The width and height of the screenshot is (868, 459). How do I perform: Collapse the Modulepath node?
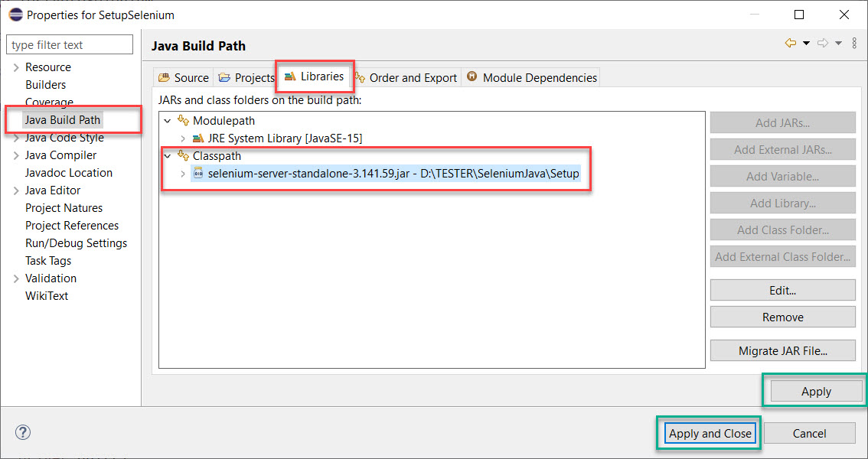point(168,121)
